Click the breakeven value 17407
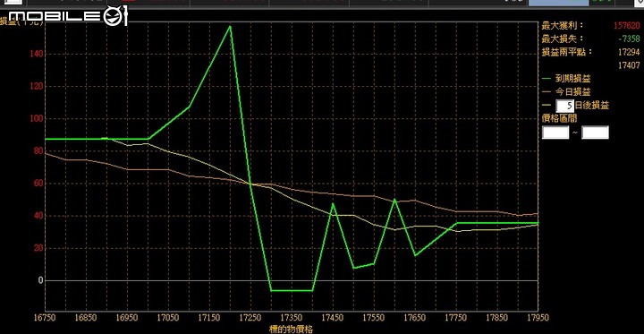 pos(629,65)
